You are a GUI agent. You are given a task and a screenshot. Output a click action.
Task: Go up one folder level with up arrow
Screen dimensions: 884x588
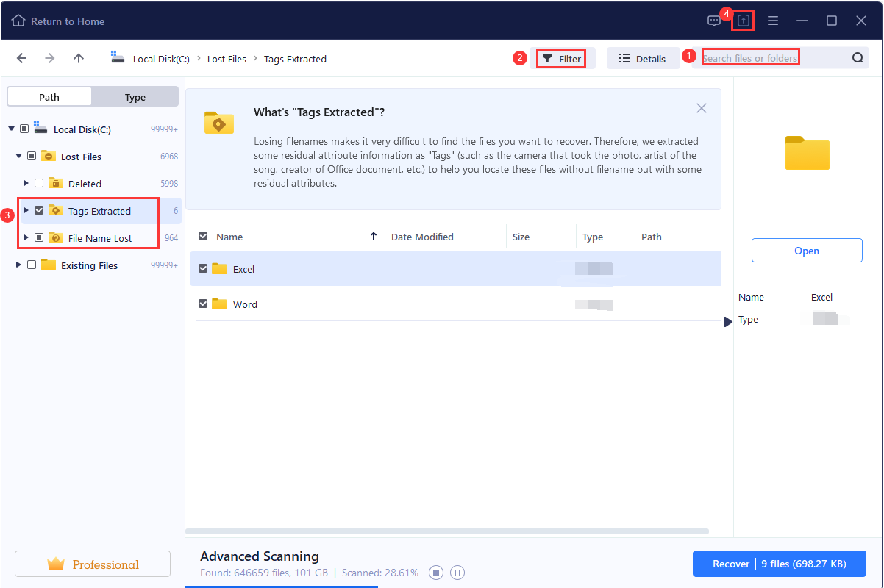pos(79,57)
